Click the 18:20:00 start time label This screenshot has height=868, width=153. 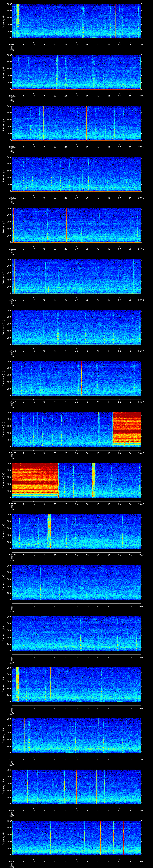(12, 249)
